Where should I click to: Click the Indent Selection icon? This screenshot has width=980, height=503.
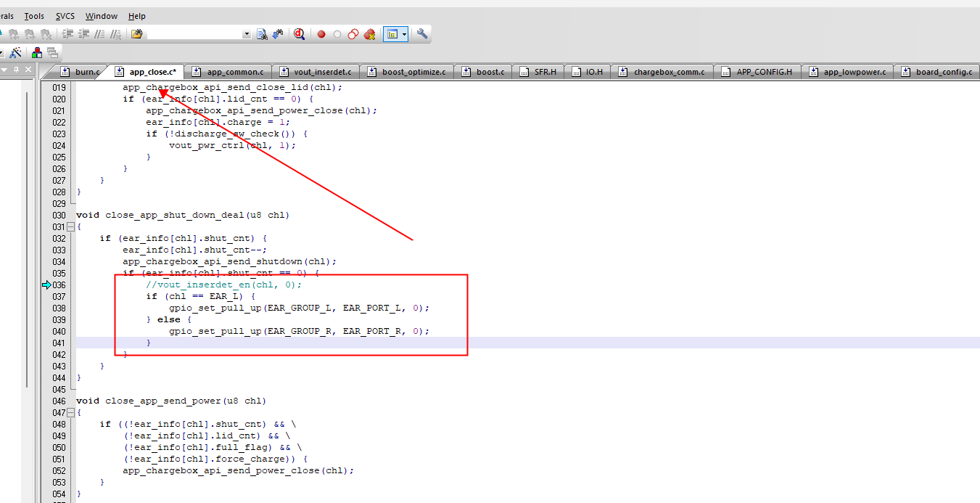click(67, 34)
